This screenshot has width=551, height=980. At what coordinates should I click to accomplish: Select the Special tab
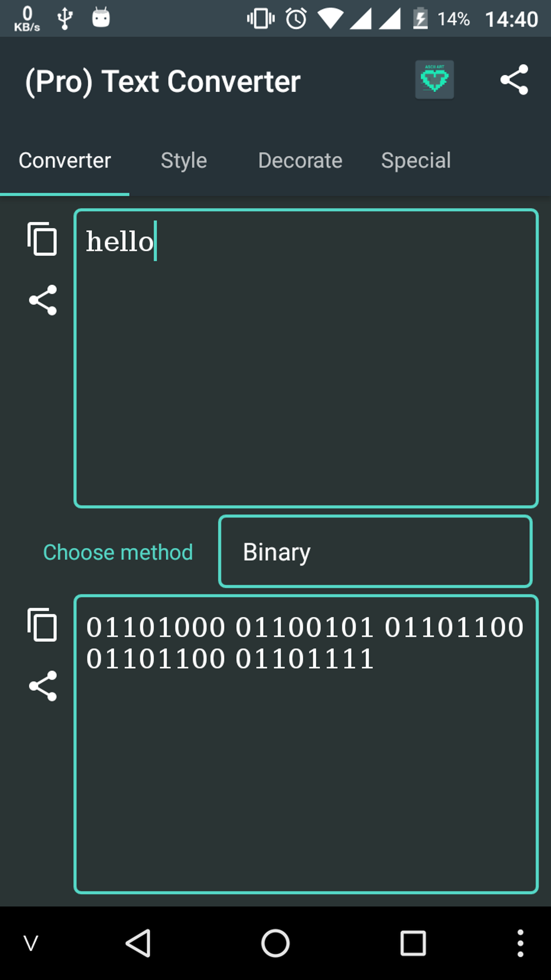coord(415,161)
